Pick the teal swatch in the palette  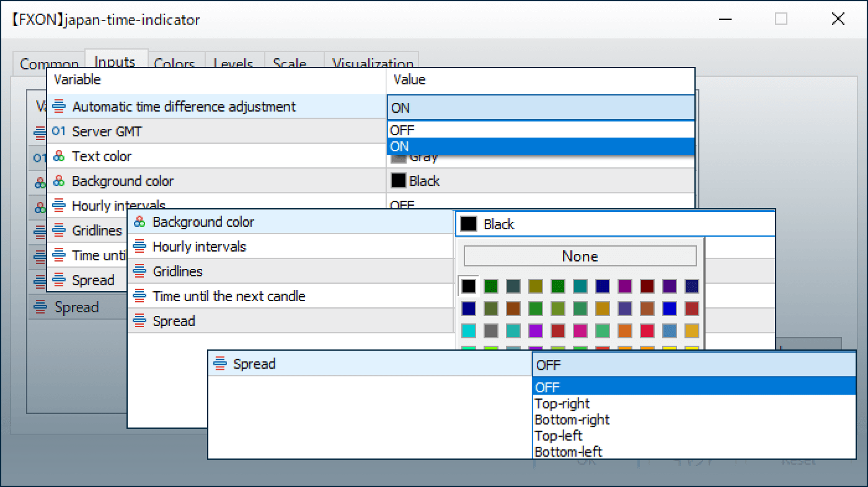click(x=580, y=286)
